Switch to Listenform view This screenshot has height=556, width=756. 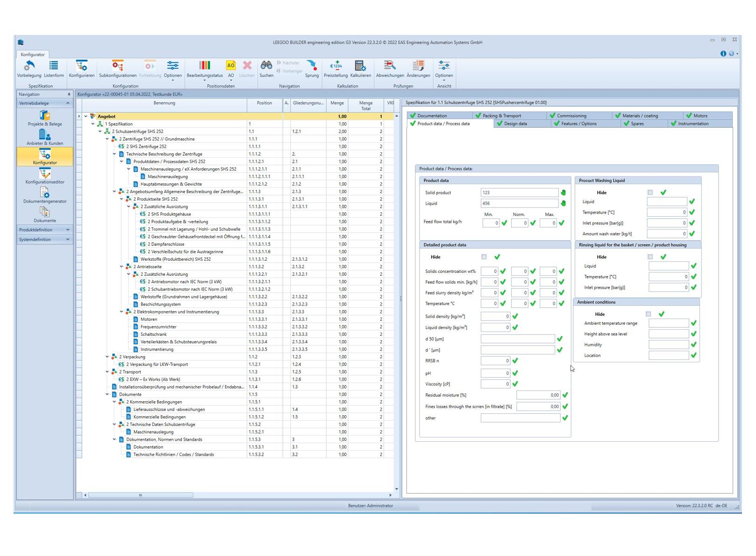(53, 69)
